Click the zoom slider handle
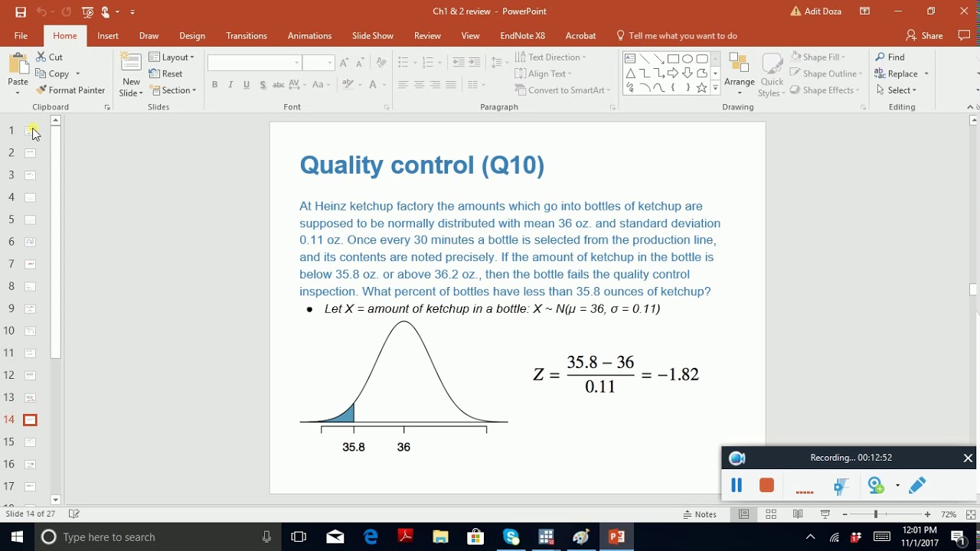This screenshot has width=980, height=551. pos(875,514)
